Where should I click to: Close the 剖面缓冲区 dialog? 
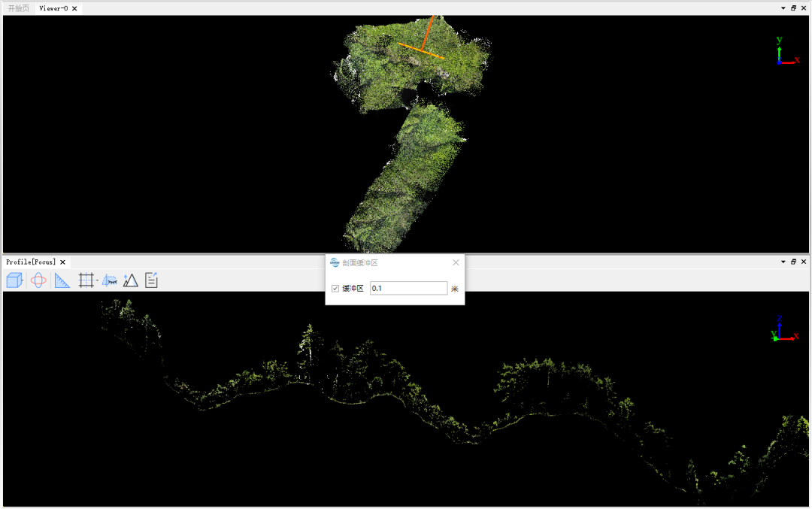pyautogui.click(x=456, y=262)
